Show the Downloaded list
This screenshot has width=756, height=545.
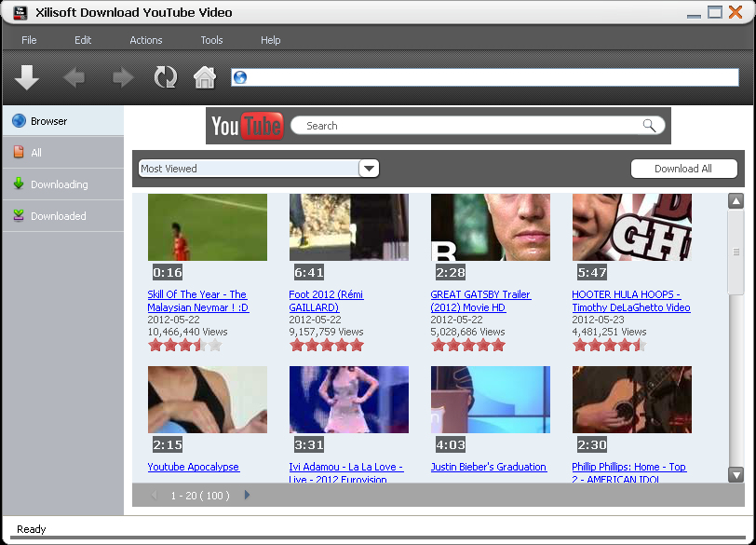point(63,216)
